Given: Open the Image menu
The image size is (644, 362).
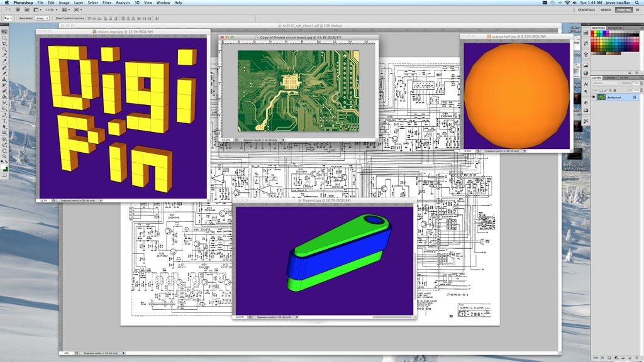Looking at the screenshot, I should click(64, 3).
